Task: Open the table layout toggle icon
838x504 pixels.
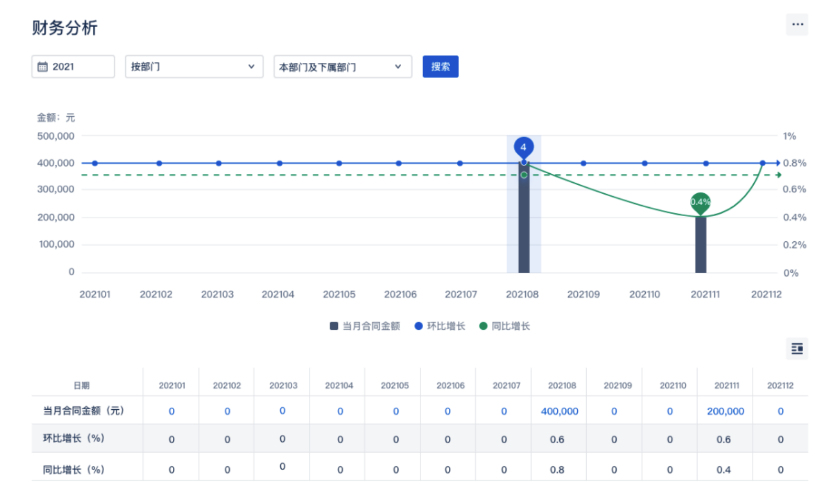Action: (797, 349)
